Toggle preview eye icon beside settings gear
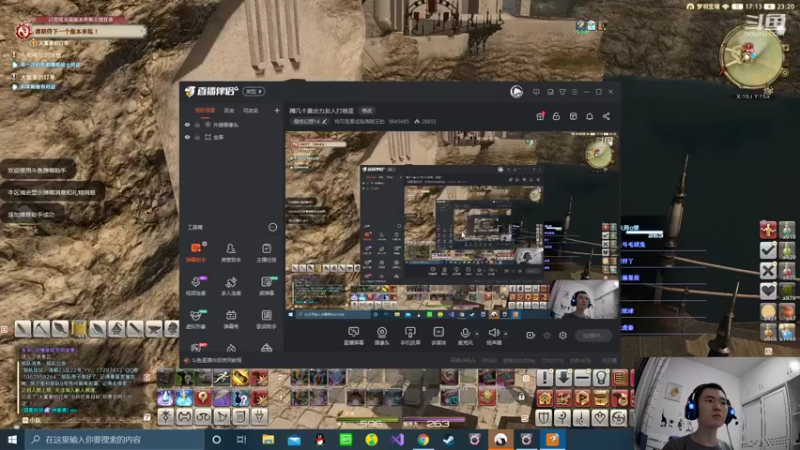Viewport: 800px width, 450px height. tap(547, 335)
